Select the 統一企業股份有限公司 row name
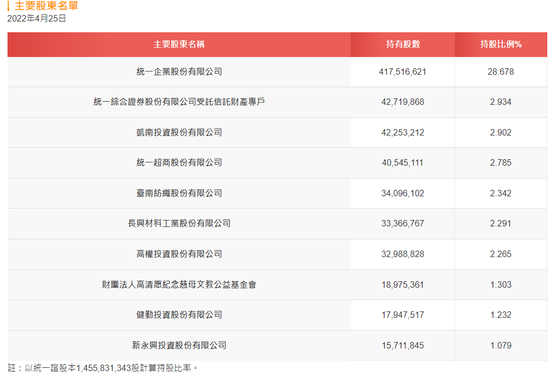This screenshot has width=550, height=377. (179, 72)
